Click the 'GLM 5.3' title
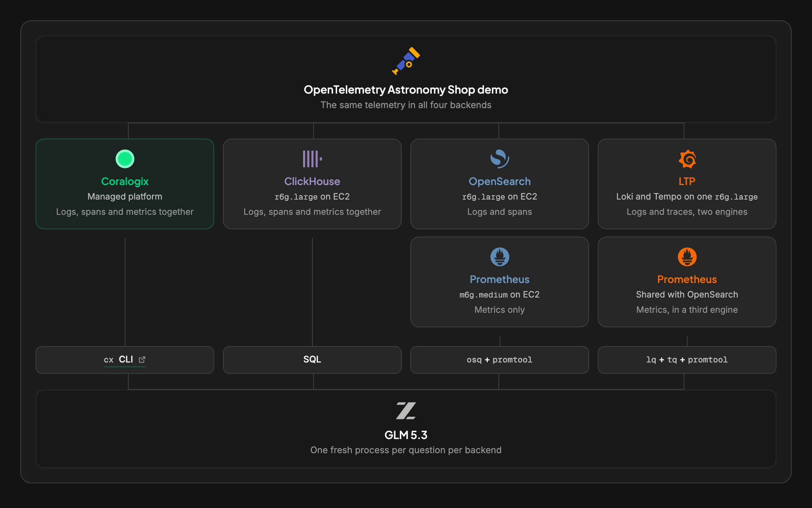This screenshot has width=812, height=508. click(406, 435)
